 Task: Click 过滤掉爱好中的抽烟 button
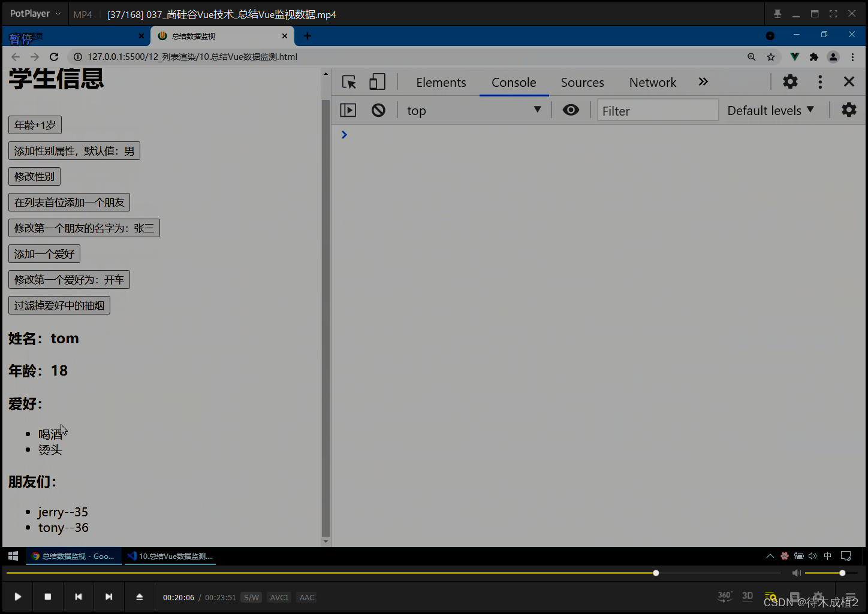[x=59, y=306]
